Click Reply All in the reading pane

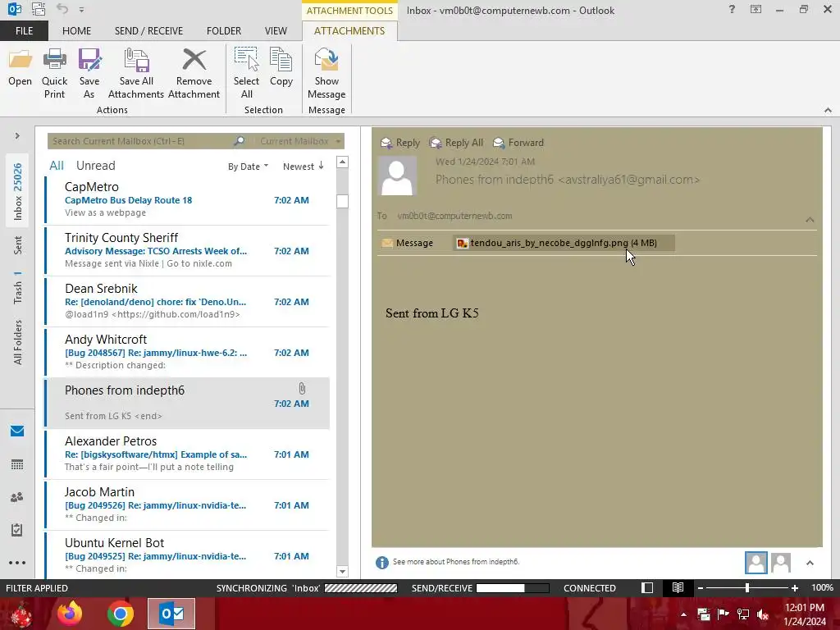[456, 143]
